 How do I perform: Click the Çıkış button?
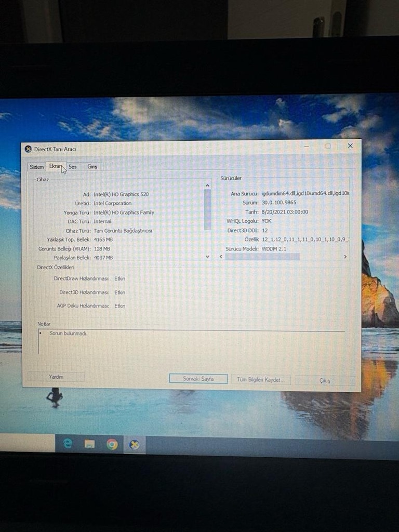(325, 380)
